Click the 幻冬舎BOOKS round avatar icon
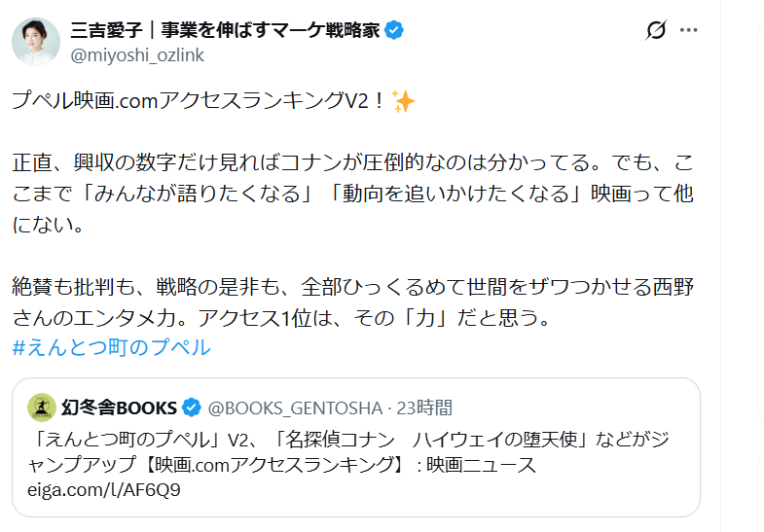764x532 pixels. click(41, 407)
